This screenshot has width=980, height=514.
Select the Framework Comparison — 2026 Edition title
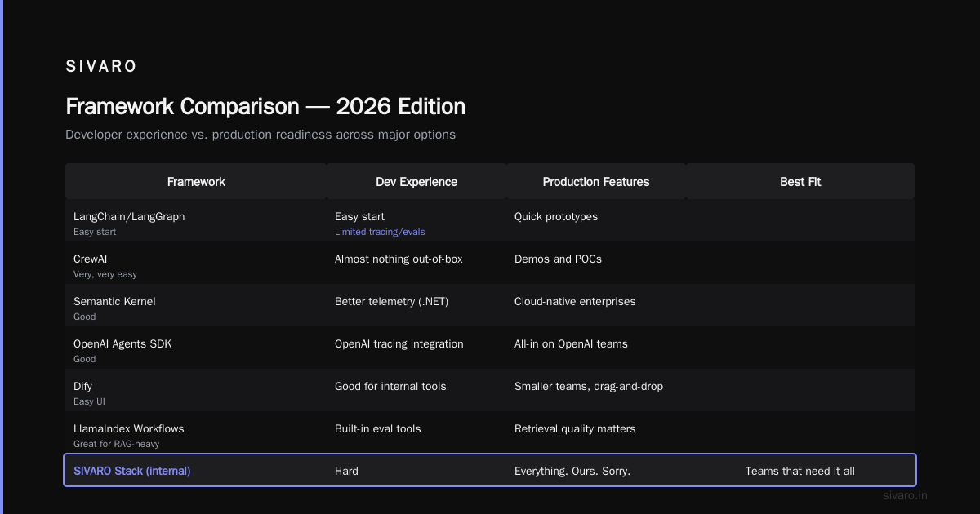(265, 107)
